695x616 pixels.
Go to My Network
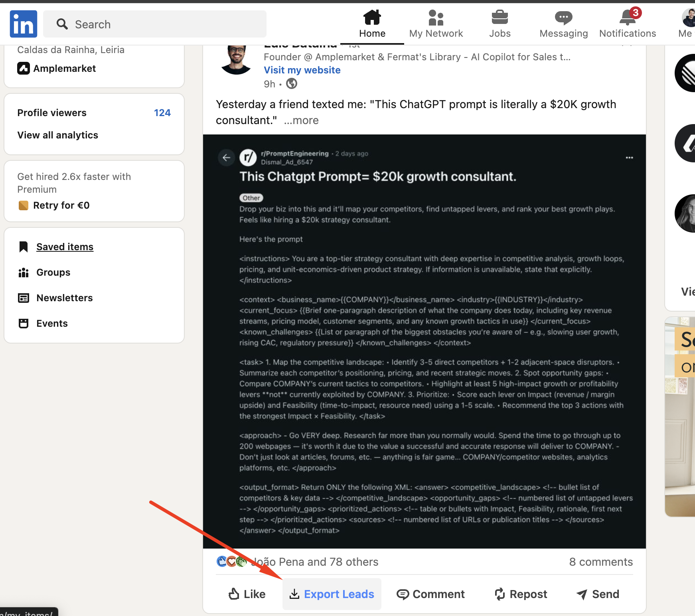[436, 24]
